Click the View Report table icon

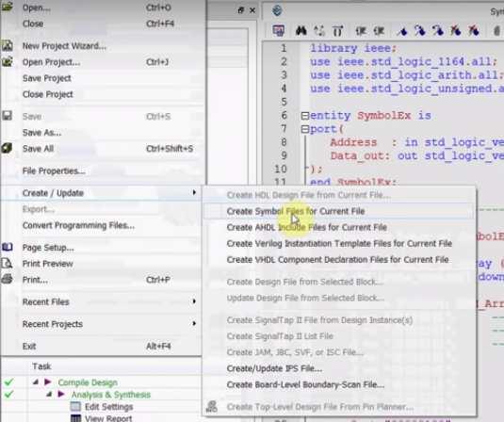pyautogui.click(x=75, y=418)
